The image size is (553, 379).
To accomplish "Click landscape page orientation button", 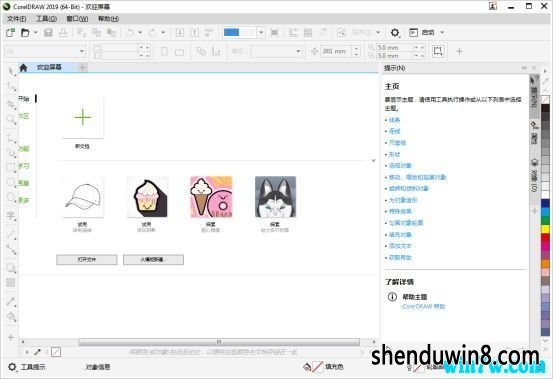I will pyautogui.click(x=180, y=52).
